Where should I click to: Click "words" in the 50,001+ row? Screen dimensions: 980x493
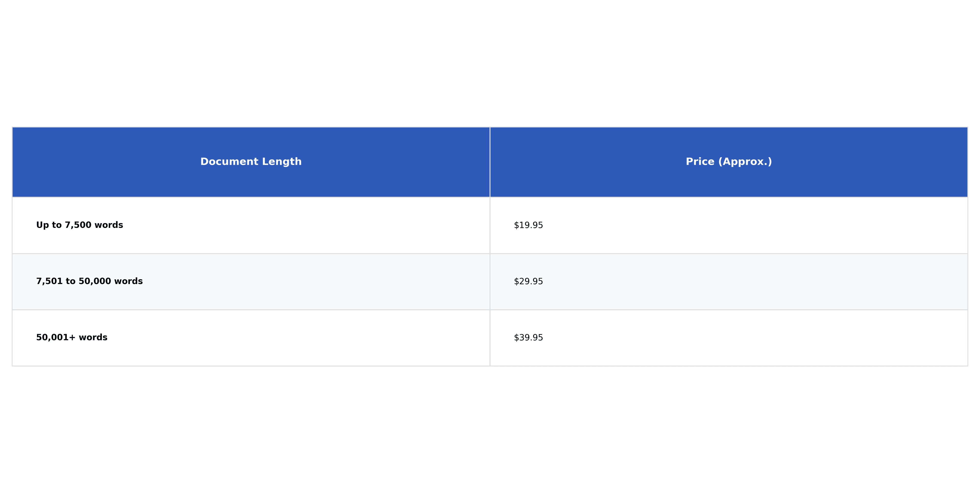click(93, 338)
